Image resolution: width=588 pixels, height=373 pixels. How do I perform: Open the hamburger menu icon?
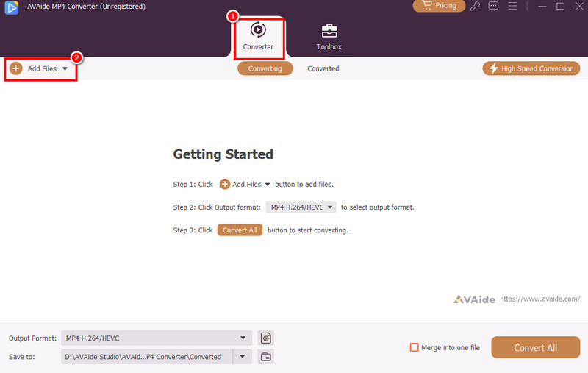point(512,7)
